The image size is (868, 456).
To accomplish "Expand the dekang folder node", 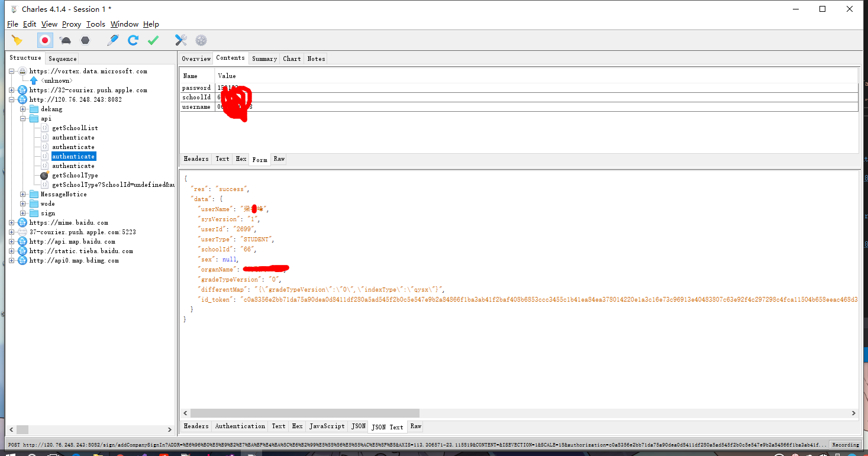I will point(23,109).
